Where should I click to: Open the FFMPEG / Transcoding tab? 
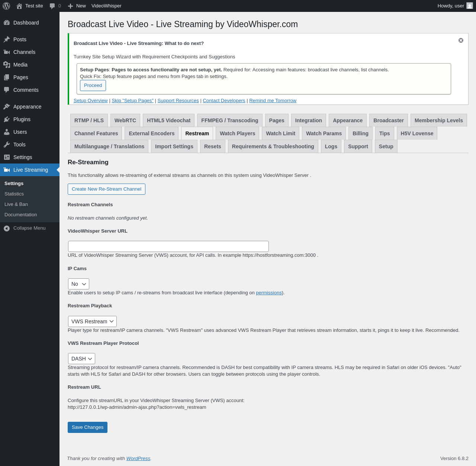click(229, 120)
